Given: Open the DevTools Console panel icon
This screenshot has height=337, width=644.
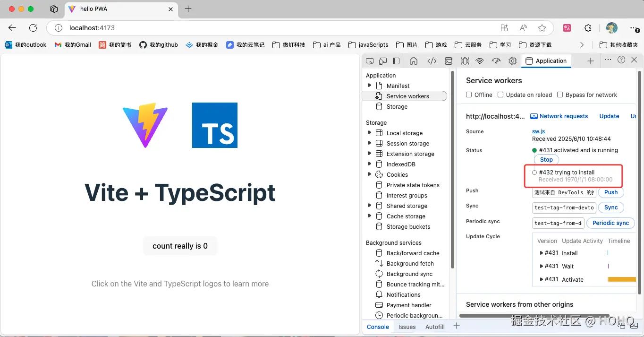Looking at the screenshot, I should 449,61.
